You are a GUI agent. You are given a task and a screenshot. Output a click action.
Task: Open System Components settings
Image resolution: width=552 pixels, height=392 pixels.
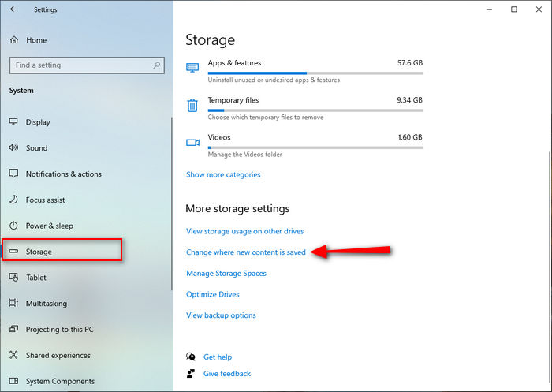[x=86, y=381]
